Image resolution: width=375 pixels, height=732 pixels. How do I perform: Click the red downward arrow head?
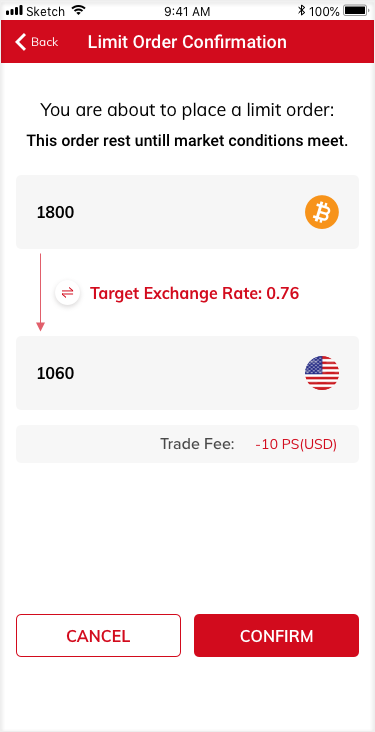click(x=41, y=327)
